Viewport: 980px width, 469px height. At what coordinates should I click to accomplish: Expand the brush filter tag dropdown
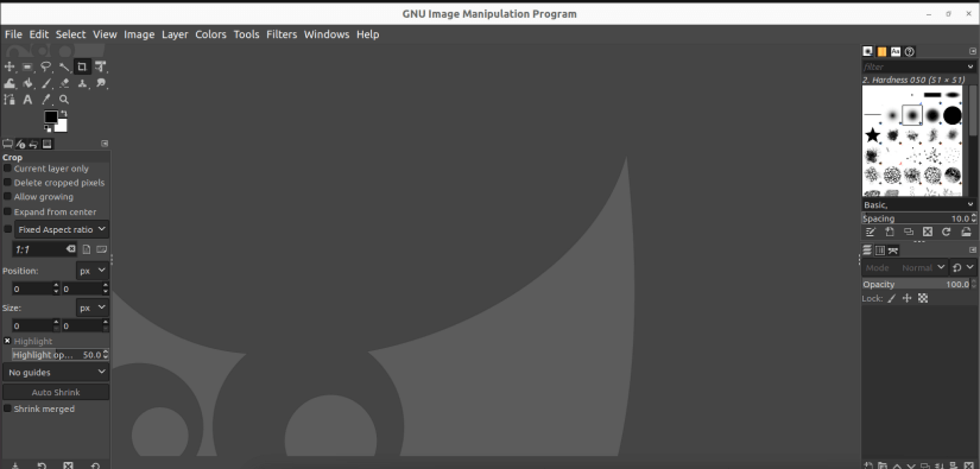[970, 67]
